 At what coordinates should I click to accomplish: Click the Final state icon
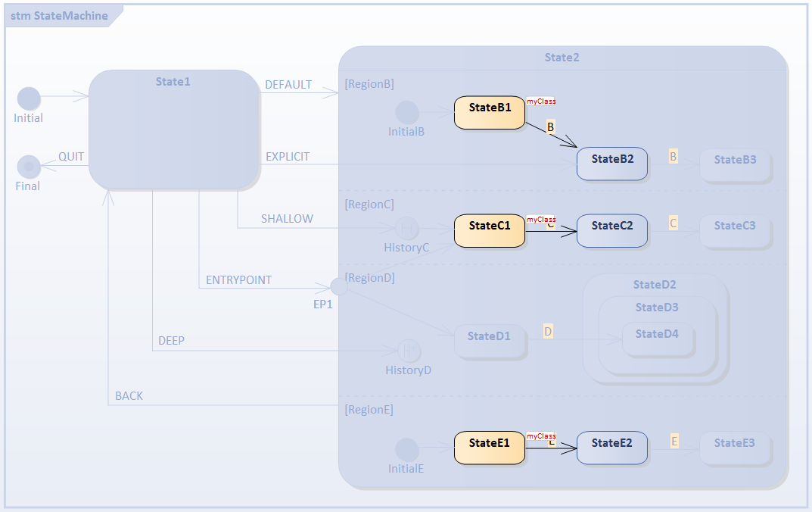(x=29, y=167)
